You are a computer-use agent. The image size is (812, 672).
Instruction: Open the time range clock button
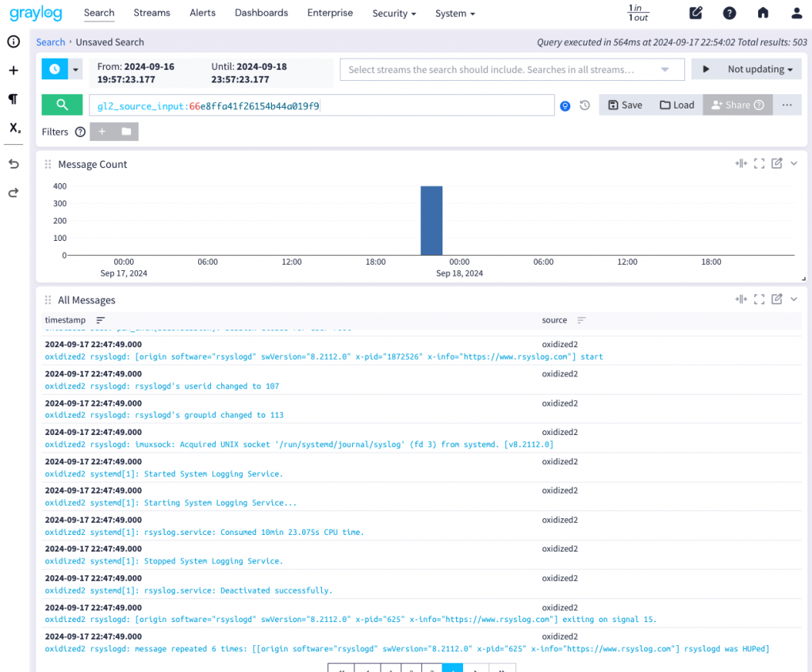55,69
